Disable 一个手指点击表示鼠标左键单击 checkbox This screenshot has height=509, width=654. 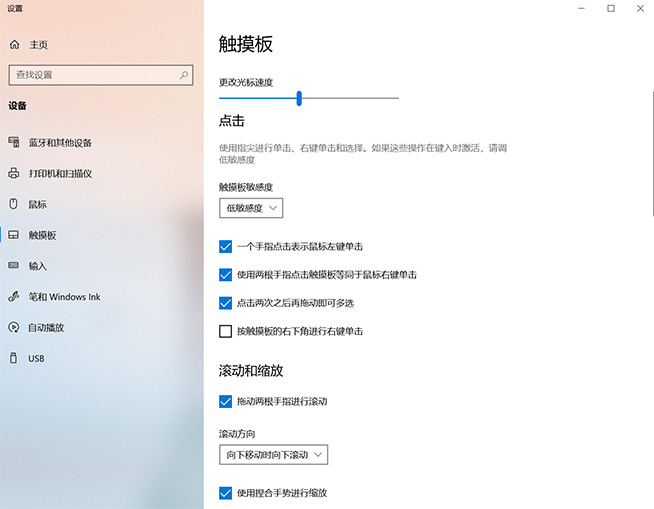tap(225, 246)
